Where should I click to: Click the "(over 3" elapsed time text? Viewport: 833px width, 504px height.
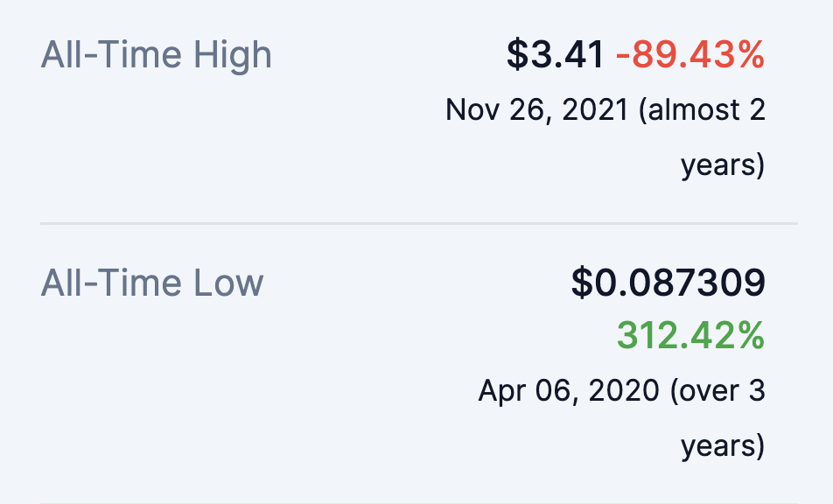tap(717, 391)
